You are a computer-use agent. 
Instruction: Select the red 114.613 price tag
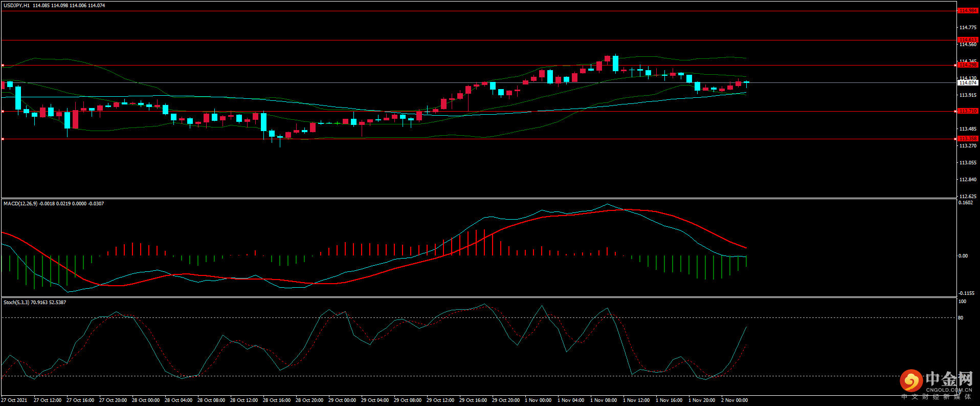pyautogui.click(x=967, y=40)
